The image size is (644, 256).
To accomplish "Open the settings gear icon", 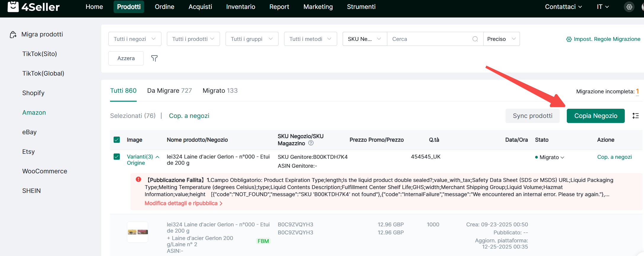I will [x=629, y=7].
